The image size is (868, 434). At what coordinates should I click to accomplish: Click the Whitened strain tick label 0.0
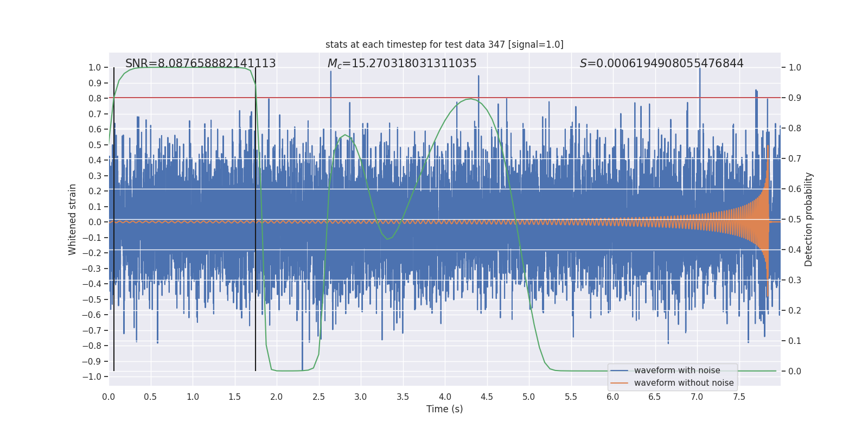[95, 222]
